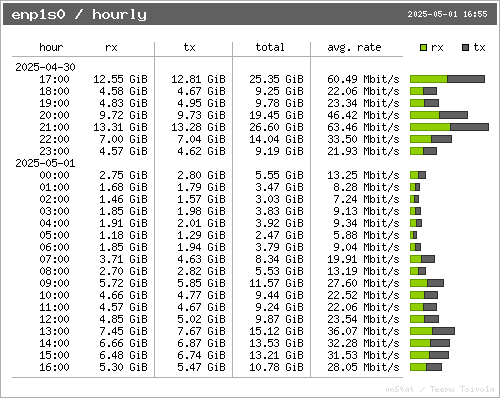
Task: Click rx value 7.00 GiB
Action: tap(123, 139)
